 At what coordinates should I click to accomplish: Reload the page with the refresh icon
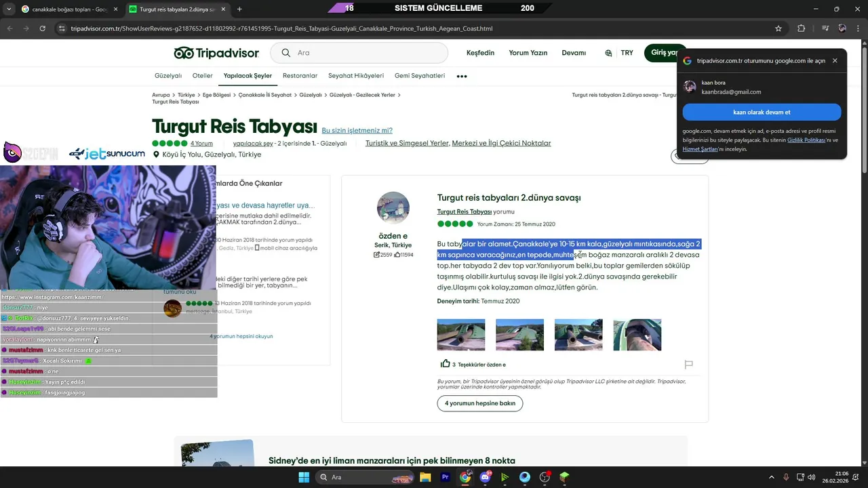(42, 28)
